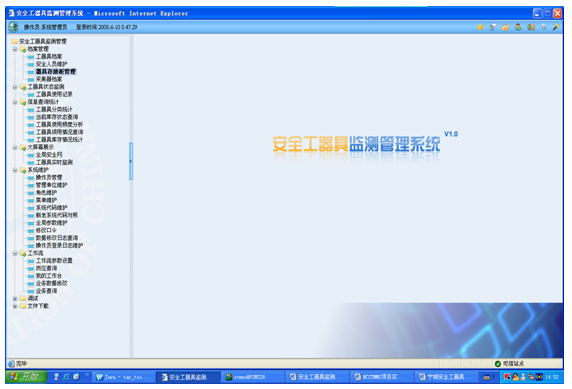The image size is (572, 389).
Task: Open 系统代码维护 in the tree
Action: tap(51, 208)
